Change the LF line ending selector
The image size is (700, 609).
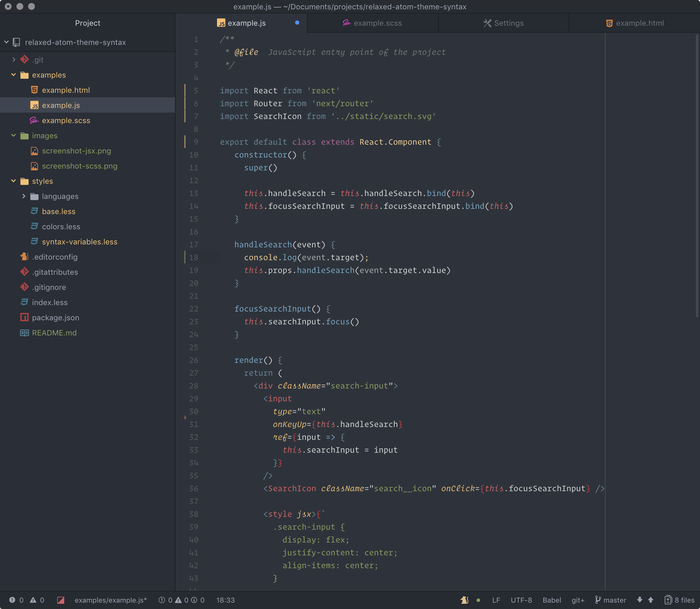click(496, 600)
